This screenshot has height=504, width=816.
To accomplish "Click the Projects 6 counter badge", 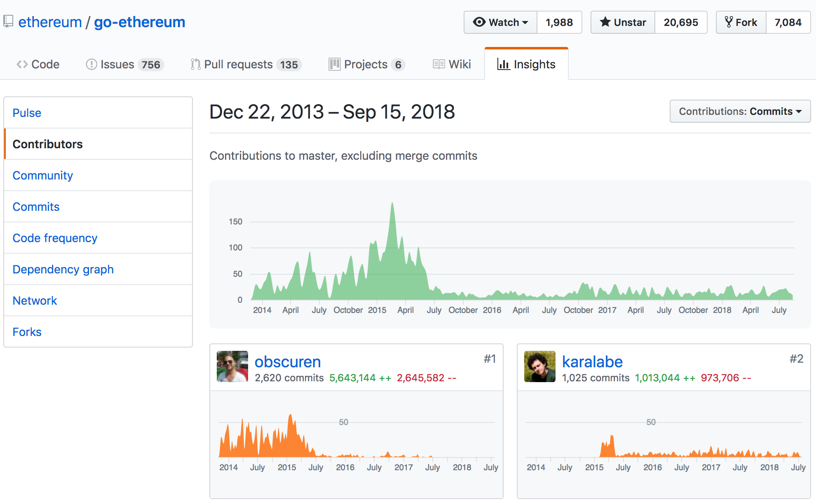I will click(x=398, y=65).
